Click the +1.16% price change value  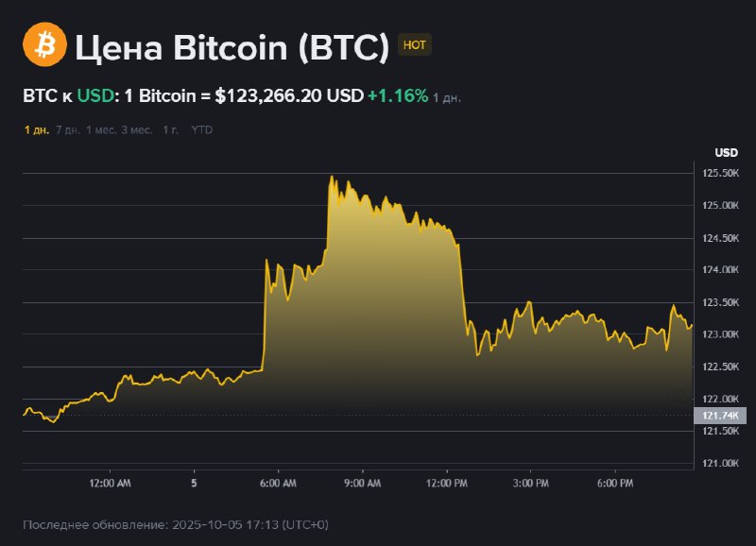tap(398, 96)
